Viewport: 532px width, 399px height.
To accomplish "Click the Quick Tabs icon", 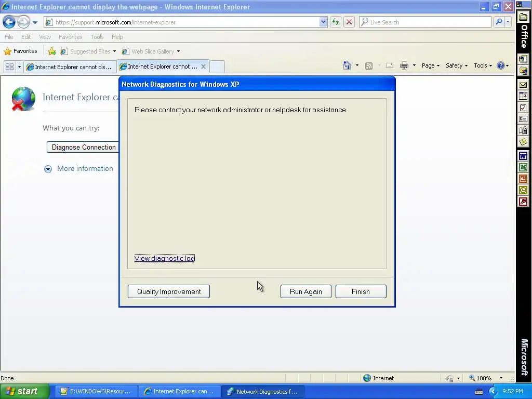I will click(x=9, y=66).
